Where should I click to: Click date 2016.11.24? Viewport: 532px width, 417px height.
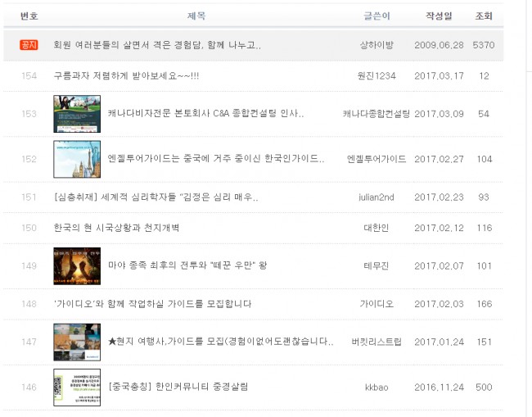[x=439, y=388]
